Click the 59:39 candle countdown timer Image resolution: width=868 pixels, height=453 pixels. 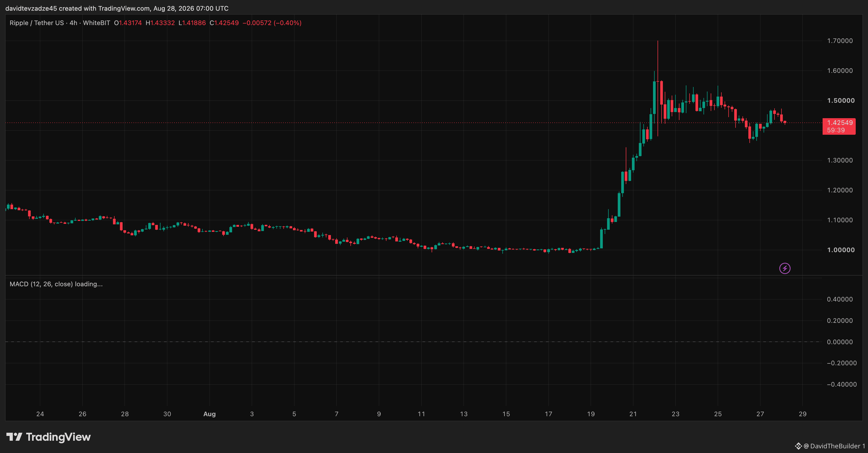click(x=836, y=130)
